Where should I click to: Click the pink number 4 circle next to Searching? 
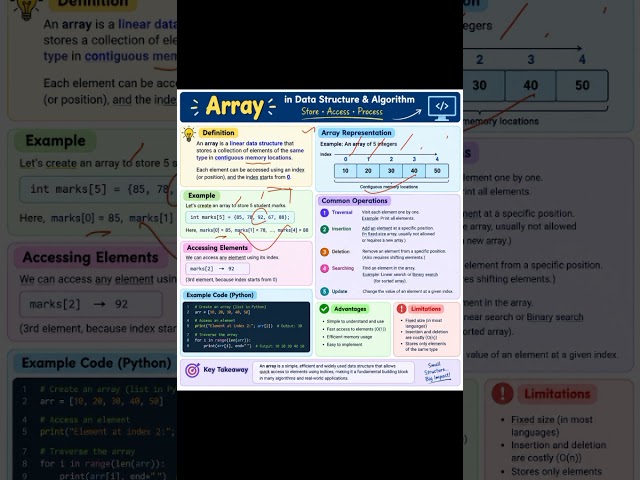[x=324, y=269]
